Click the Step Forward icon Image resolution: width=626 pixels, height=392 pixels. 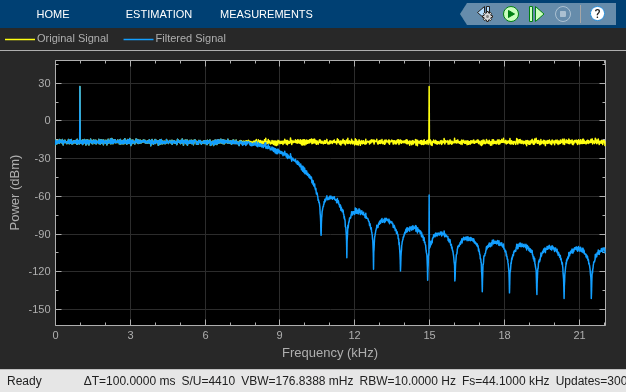coord(536,14)
